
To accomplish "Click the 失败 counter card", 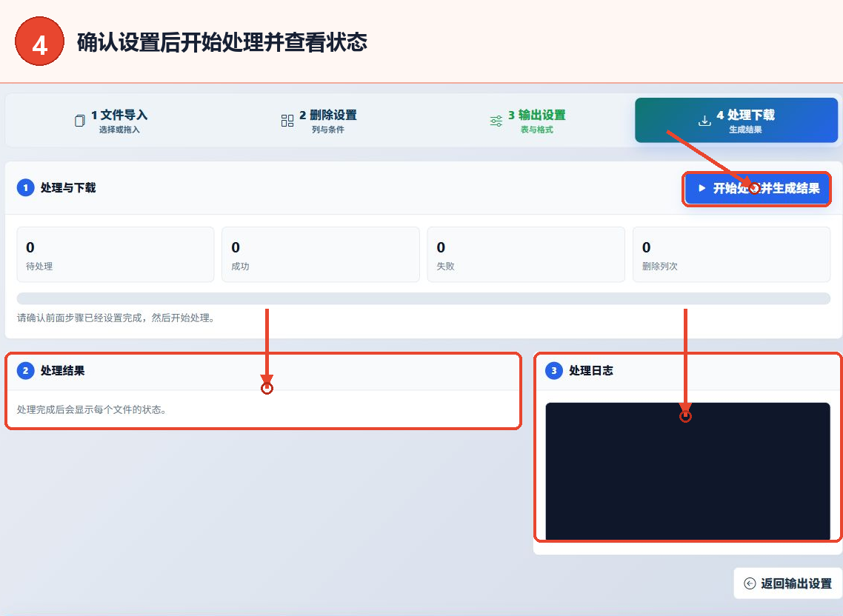I will point(526,254).
